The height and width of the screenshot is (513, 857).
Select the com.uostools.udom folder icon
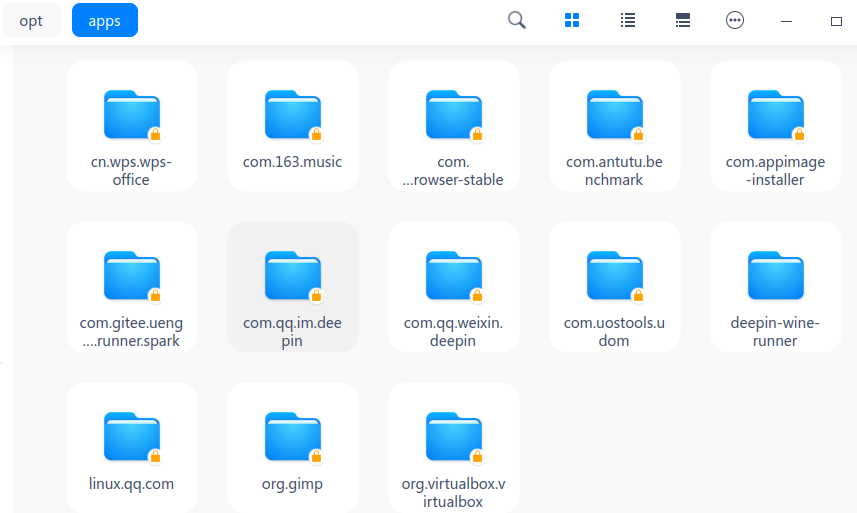click(615, 276)
